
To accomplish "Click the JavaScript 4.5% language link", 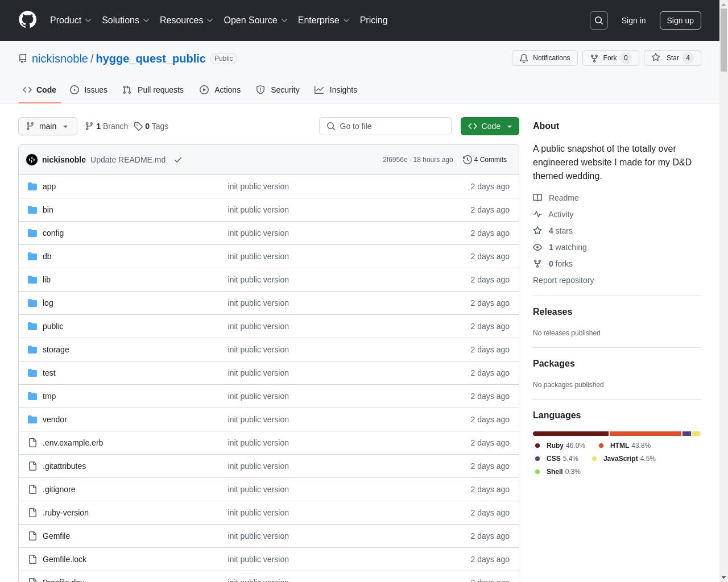I will tap(623, 459).
